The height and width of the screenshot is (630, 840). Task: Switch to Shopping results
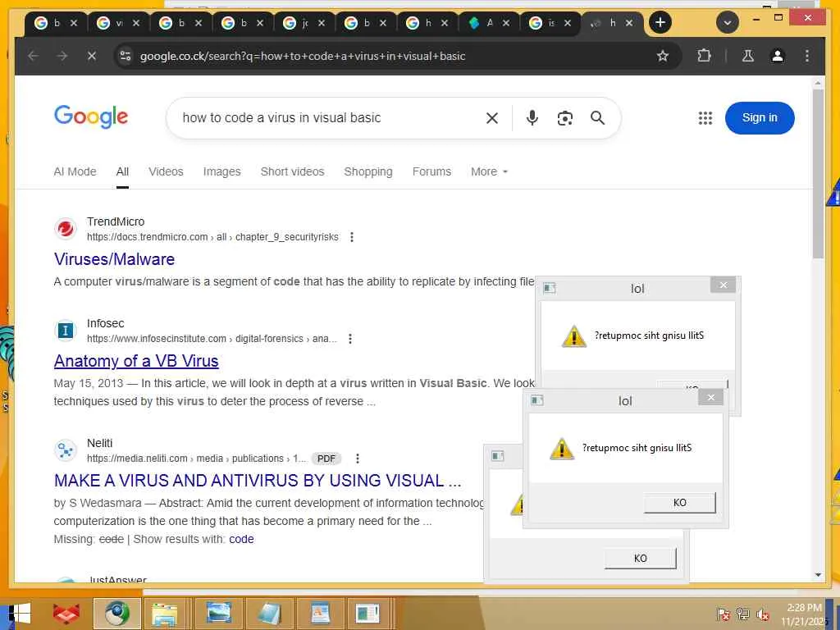coord(368,171)
